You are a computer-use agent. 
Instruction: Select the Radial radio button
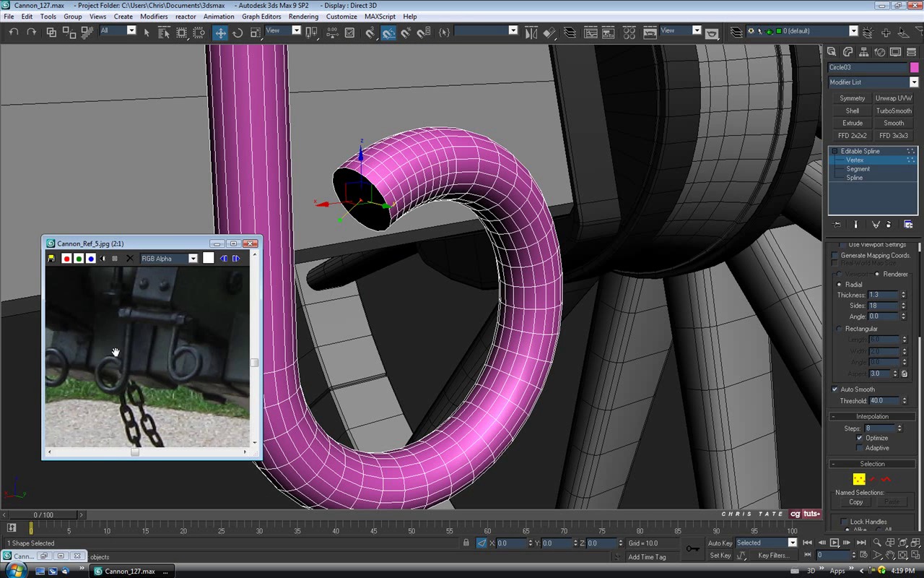point(839,285)
